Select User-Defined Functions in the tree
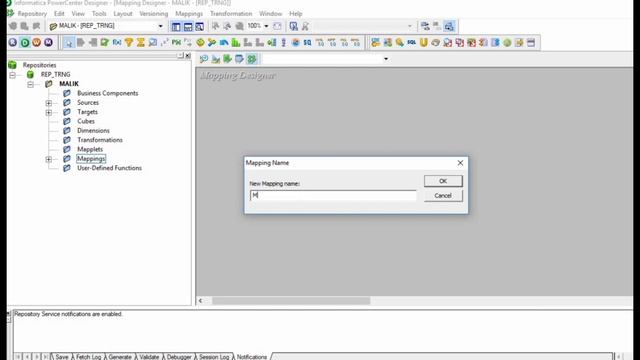640x360 pixels. point(109,168)
